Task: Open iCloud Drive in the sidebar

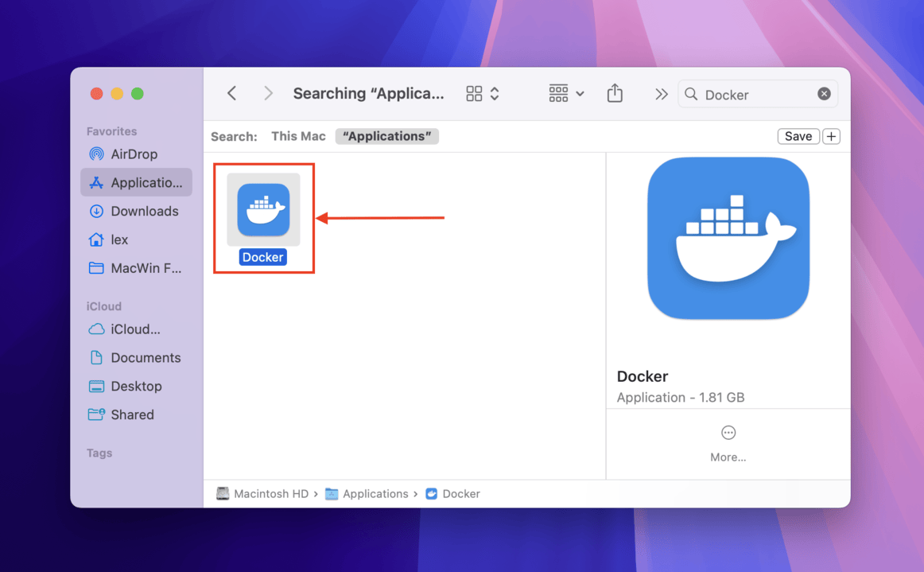Action: (136, 329)
